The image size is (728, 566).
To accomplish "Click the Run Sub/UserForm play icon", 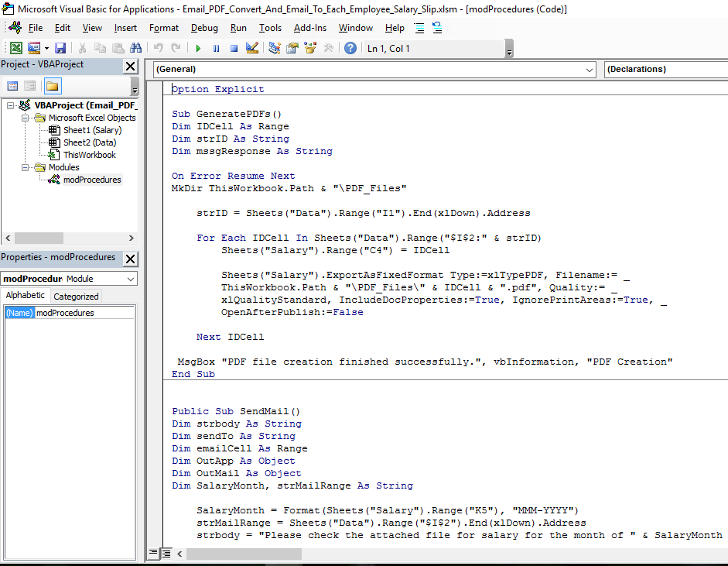I will (x=198, y=48).
